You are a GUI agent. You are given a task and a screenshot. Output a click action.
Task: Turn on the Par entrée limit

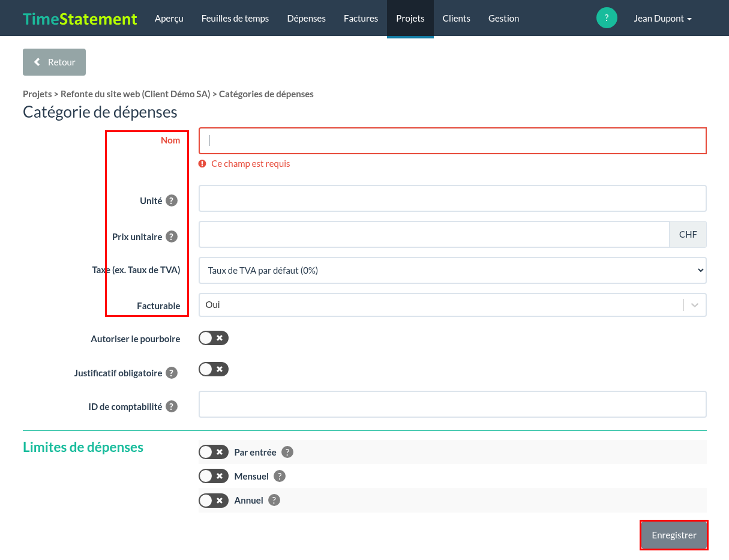(214, 452)
